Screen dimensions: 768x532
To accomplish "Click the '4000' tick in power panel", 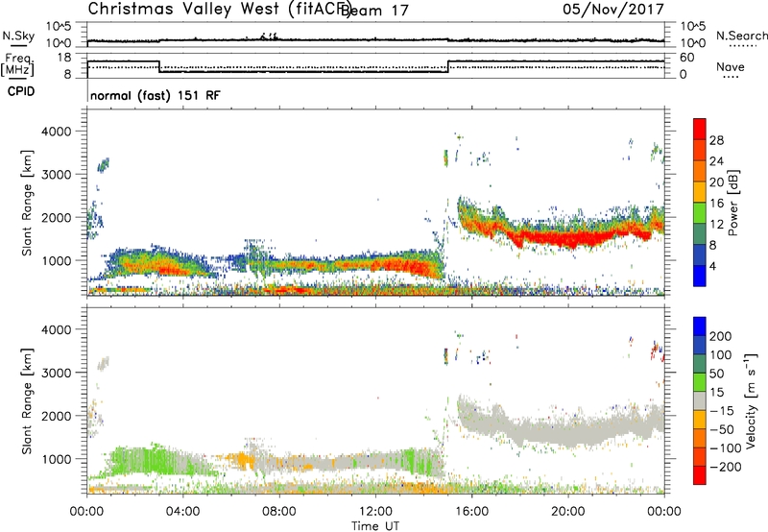I will [57, 132].
